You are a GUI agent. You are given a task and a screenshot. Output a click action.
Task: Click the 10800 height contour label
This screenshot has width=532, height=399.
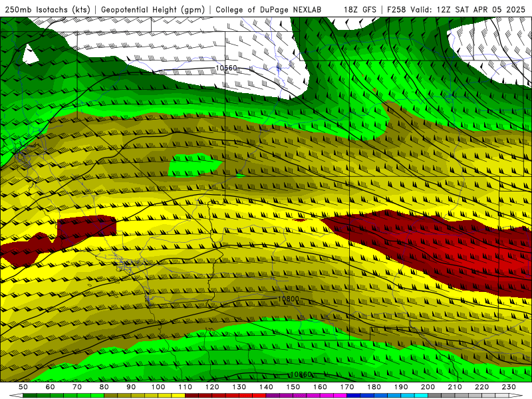click(289, 299)
